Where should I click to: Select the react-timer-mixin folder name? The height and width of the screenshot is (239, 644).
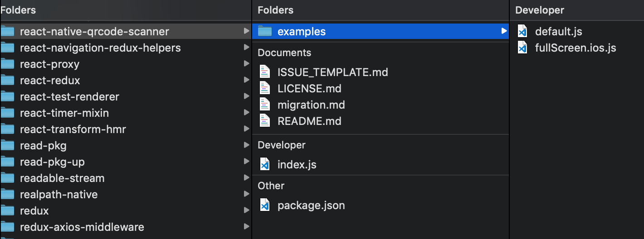click(x=64, y=113)
